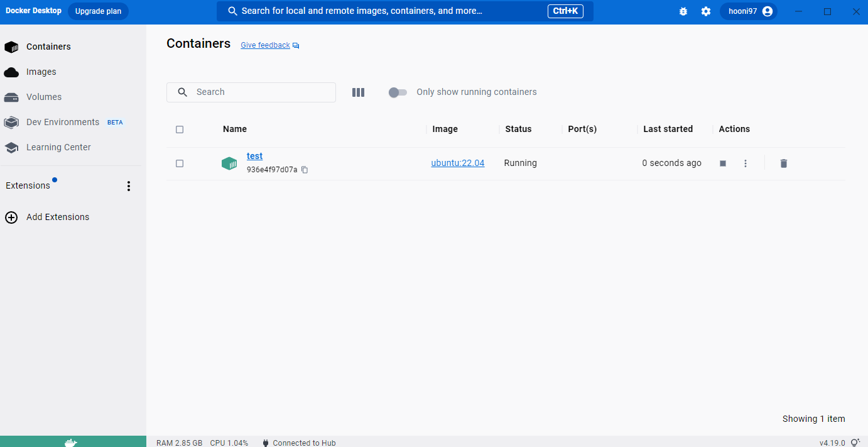Copy container ID 936e4f97d07a
This screenshot has width=868, height=447.
[x=305, y=170]
